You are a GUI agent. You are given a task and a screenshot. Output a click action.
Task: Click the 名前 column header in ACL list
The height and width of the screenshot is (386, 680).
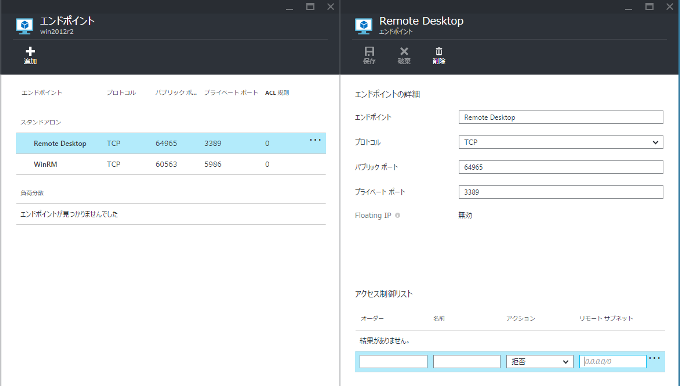tap(439, 318)
